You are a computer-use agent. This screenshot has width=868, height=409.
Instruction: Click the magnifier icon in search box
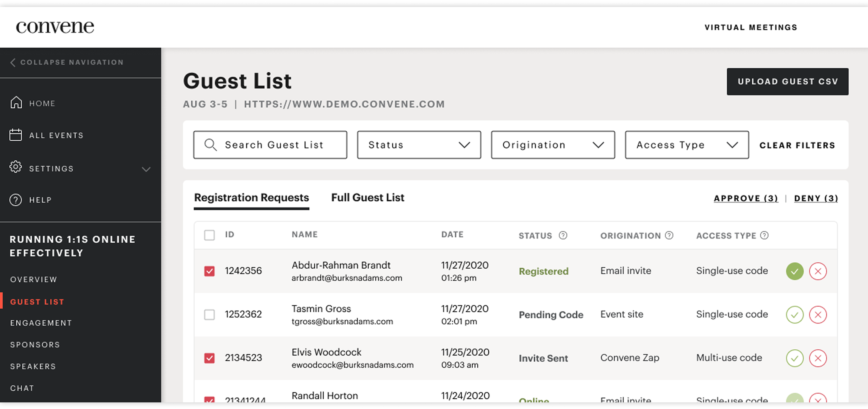click(211, 145)
